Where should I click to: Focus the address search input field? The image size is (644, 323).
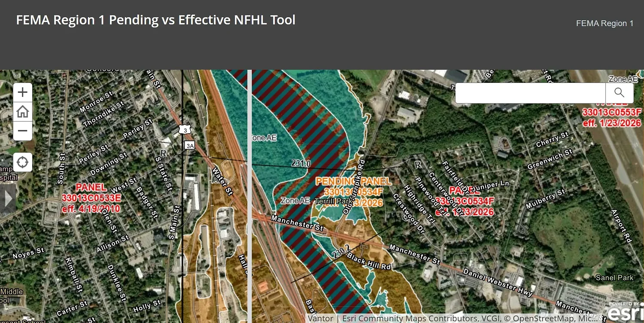tap(530, 93)
